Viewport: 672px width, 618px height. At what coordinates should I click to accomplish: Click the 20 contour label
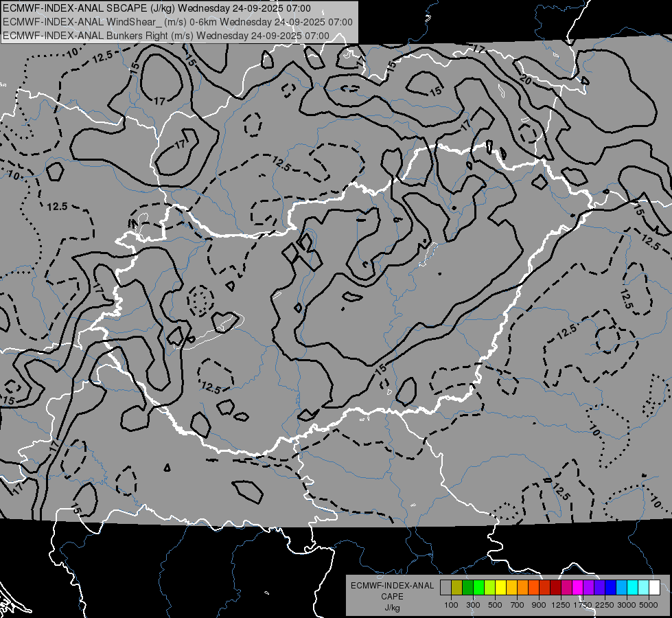(525, 80)
